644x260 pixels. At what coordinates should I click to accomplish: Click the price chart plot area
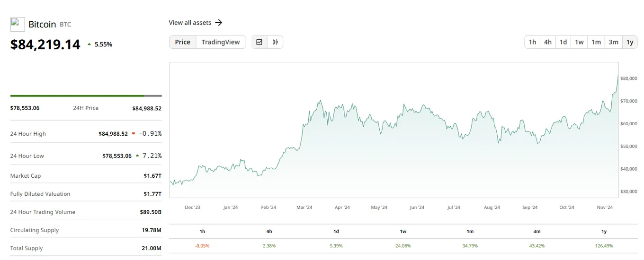pyautogui.click(x=394, y=130)
